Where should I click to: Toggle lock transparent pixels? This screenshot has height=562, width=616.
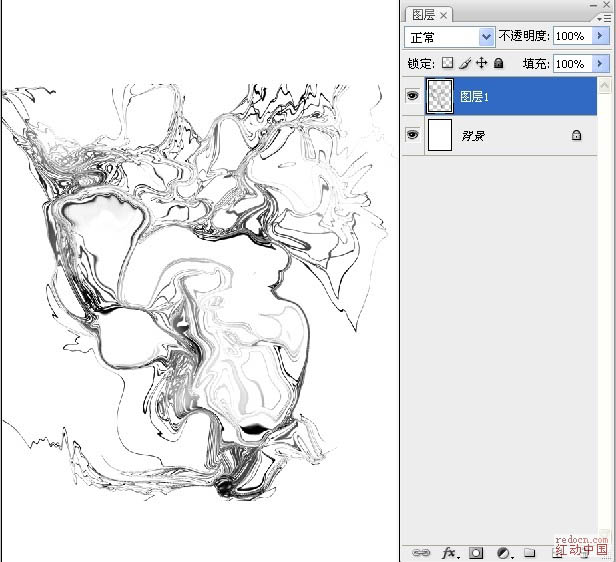tap(447, 63)
